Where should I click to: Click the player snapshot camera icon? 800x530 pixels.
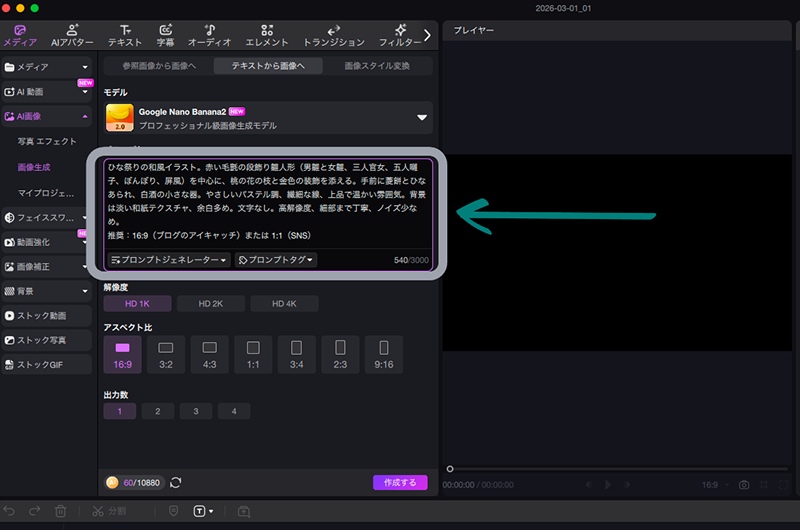(x=744, y=485)
